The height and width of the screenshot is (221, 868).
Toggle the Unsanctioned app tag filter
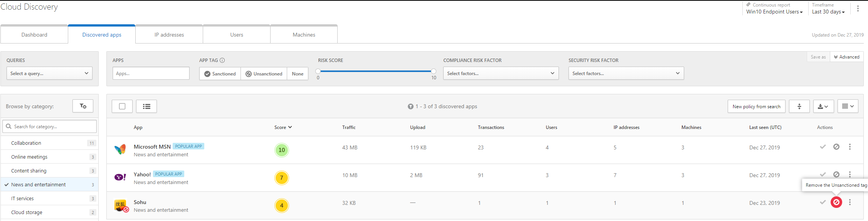point(264,74)
